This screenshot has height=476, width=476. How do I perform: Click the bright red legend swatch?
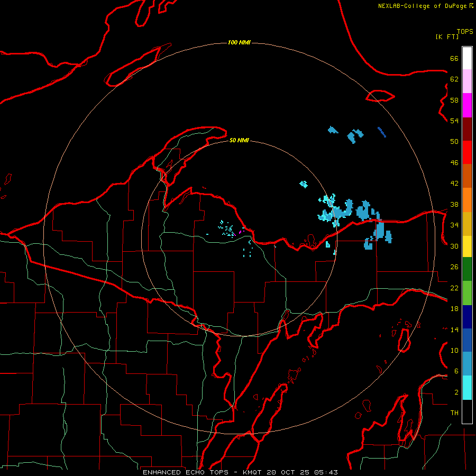pos(467,152)
